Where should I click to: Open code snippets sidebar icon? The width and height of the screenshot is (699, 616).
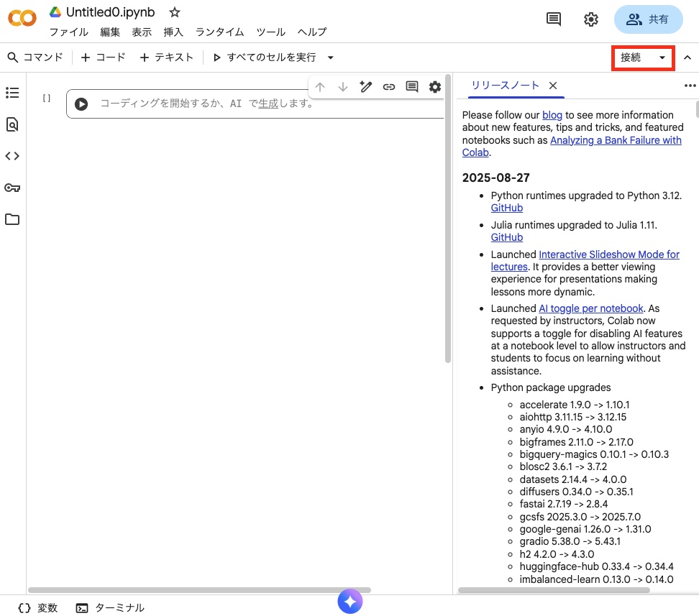pos(12,156)
